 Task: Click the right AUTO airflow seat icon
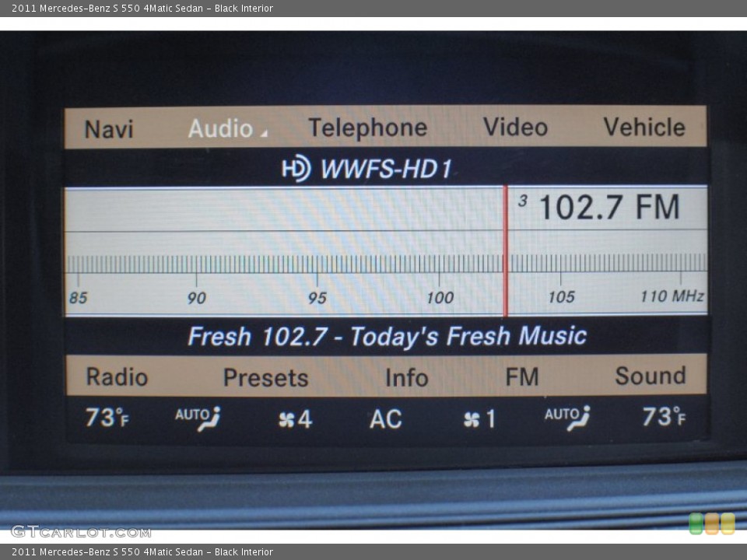567,418
